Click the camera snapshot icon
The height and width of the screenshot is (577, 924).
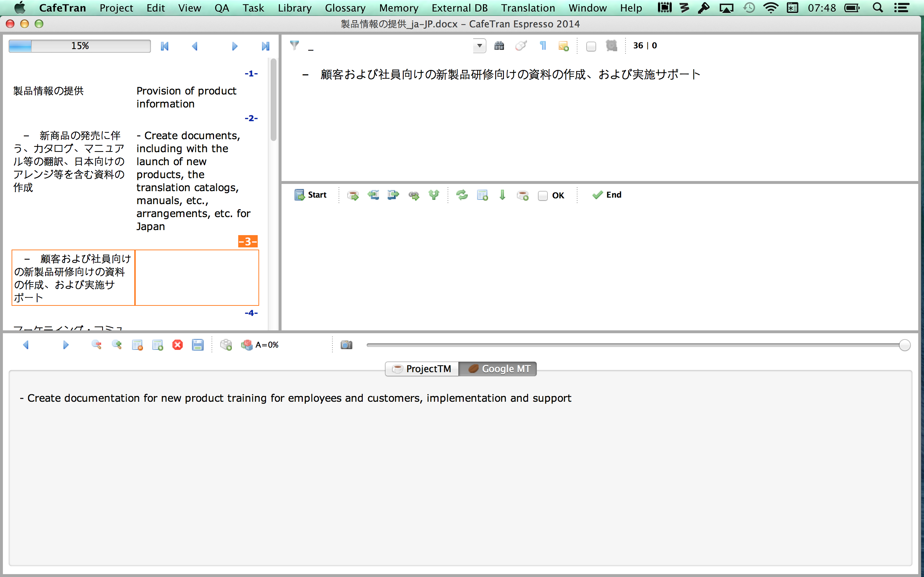point(346,345)
